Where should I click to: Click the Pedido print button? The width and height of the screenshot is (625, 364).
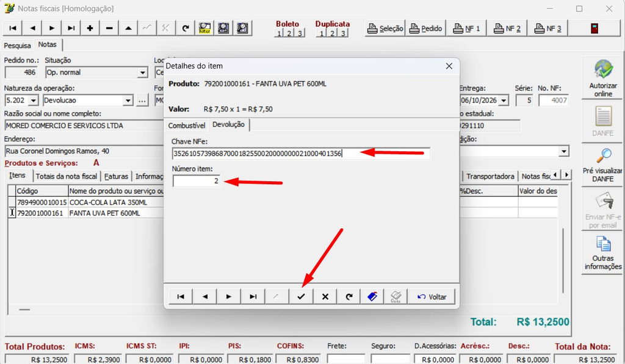click(425, 28)
